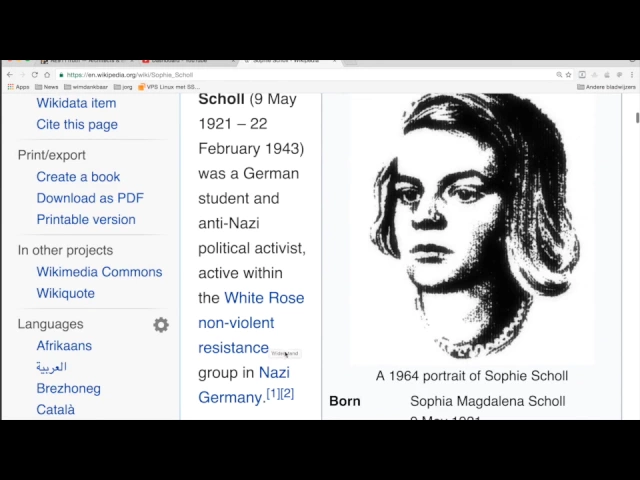Click the portrait caption text
The image size is (640, 480).
tap(472, 376)
